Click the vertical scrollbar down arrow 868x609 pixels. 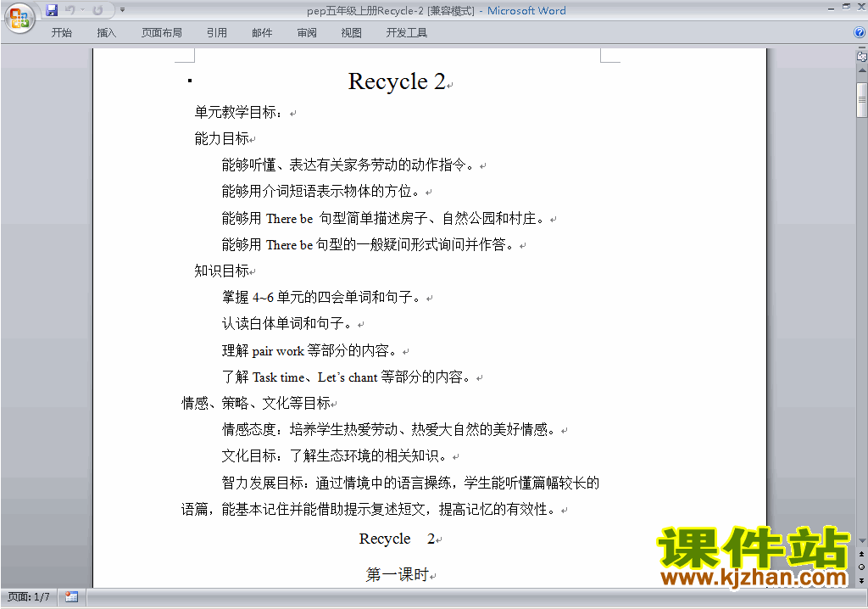862,541
